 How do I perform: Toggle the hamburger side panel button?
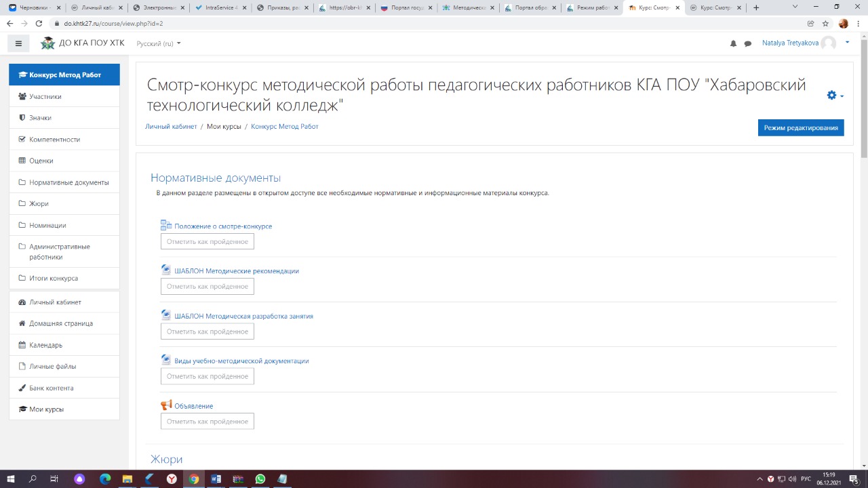coord(18,43)
